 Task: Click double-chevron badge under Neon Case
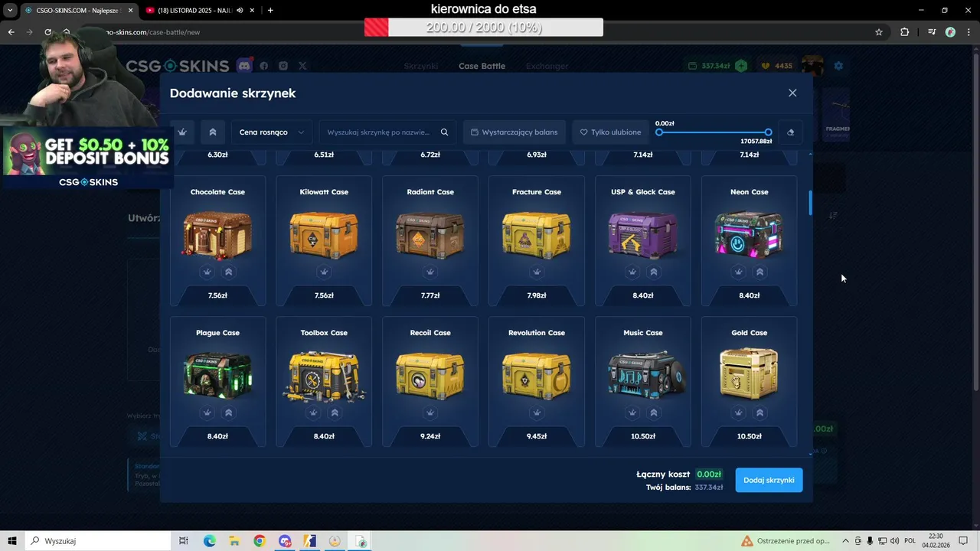759,272
